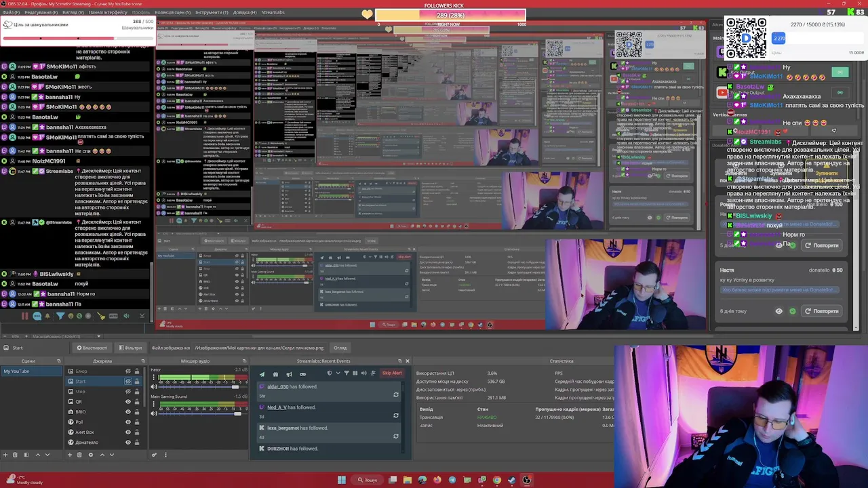
Task: Open source properties gear in Sources toolbar
Action: click(x=91, y=455)
